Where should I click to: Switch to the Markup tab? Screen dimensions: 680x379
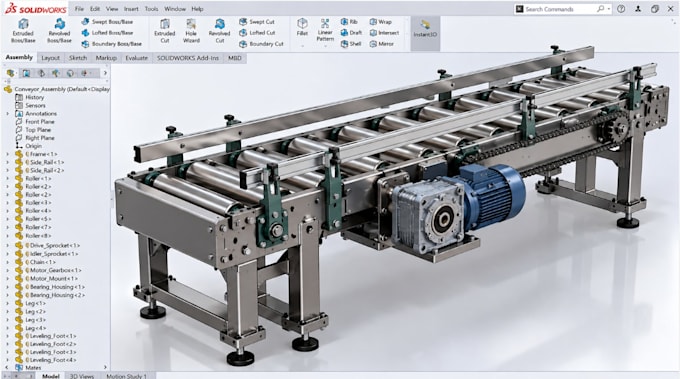tap(106, 58)
